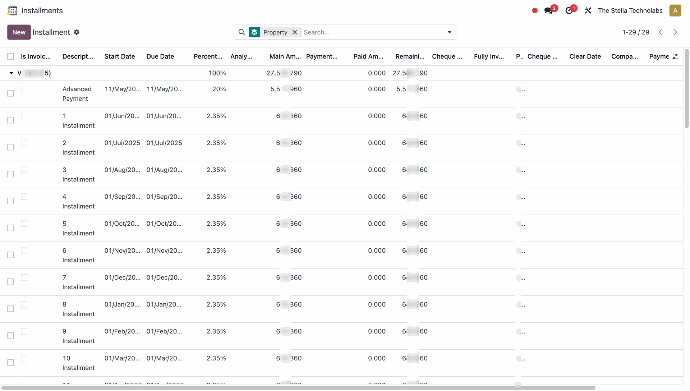
Task: Check the row checkbox for 3 Installment
Action: point(11,174)
